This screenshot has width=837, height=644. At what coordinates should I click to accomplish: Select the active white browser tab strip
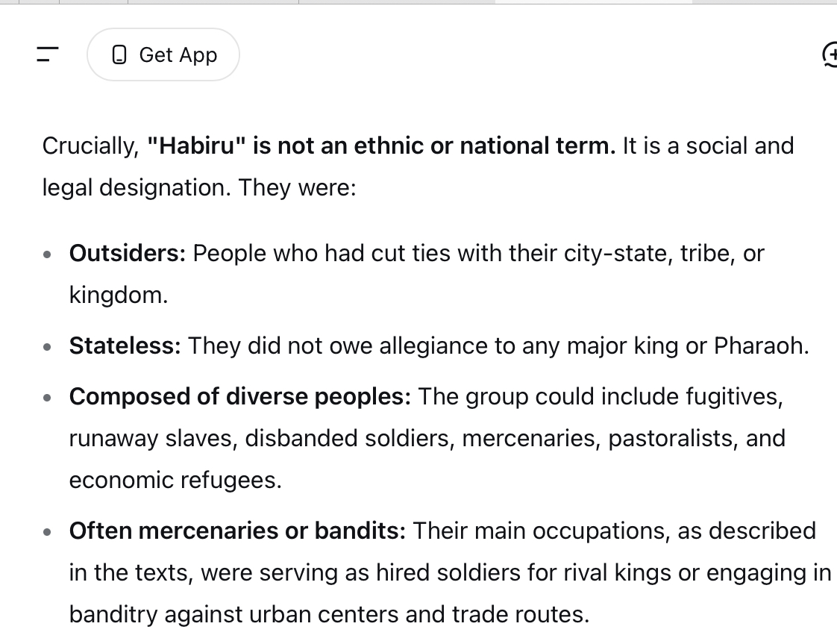(594, 1)
